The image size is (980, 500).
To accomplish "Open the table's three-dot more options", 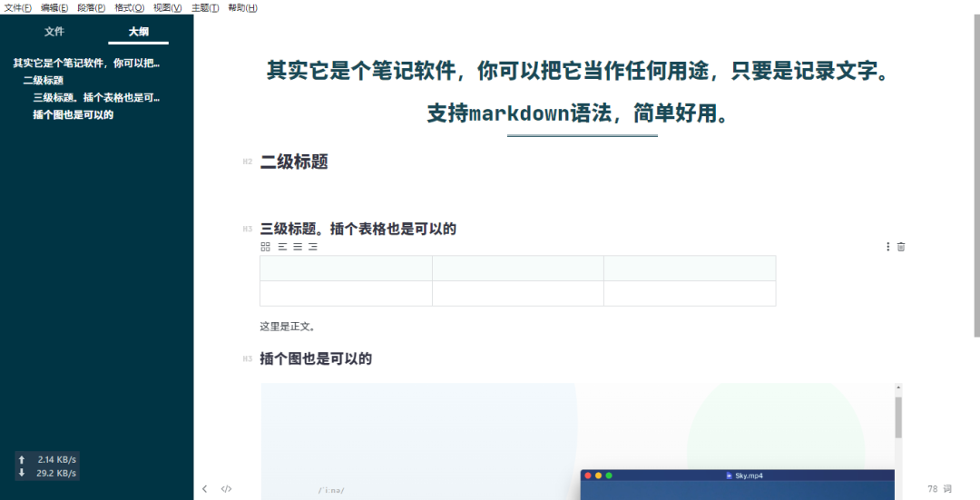I will point(887,247).
